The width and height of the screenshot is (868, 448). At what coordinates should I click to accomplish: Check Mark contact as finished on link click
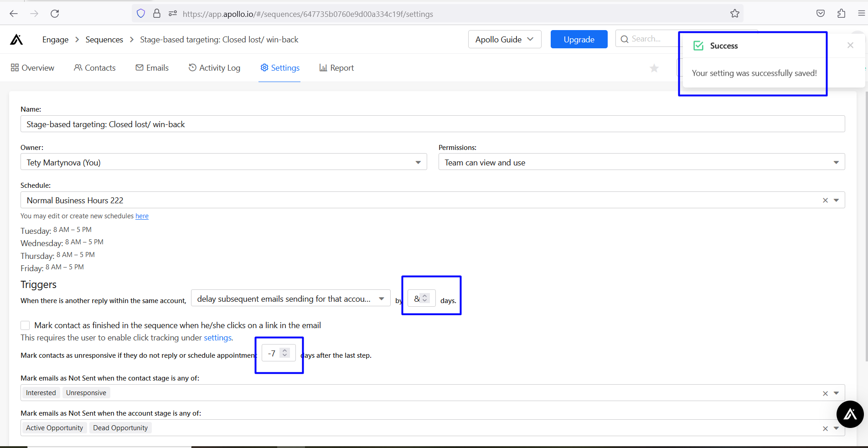(x=25, y=325)
